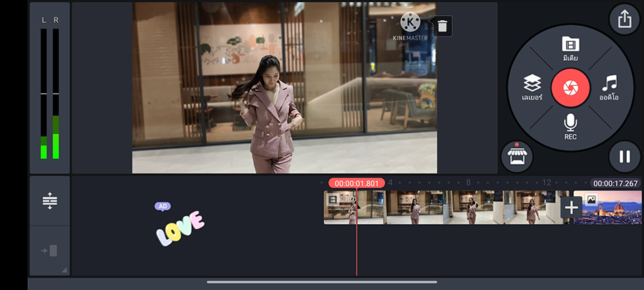This screenshot has width=644, height=290.
Task: Select the woman video clip in timeline
Action: (x=444, y=208)
